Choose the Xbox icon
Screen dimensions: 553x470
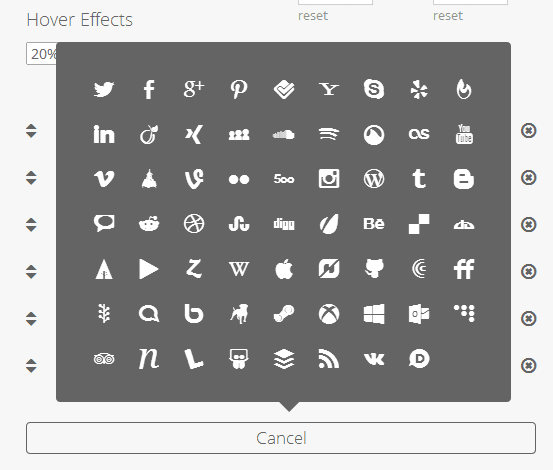[329, 314]
